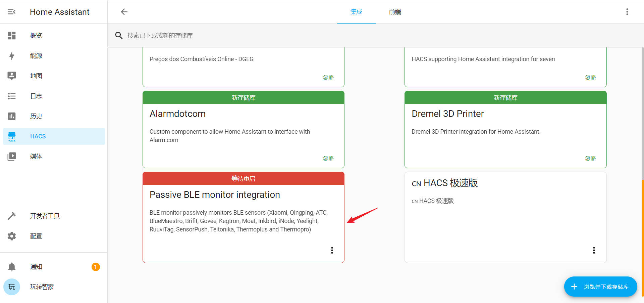644x303 pixels.
Task: Collapse the sidebar with the hamburger icon
Action: pyautogui.click(x=12, y=12)
